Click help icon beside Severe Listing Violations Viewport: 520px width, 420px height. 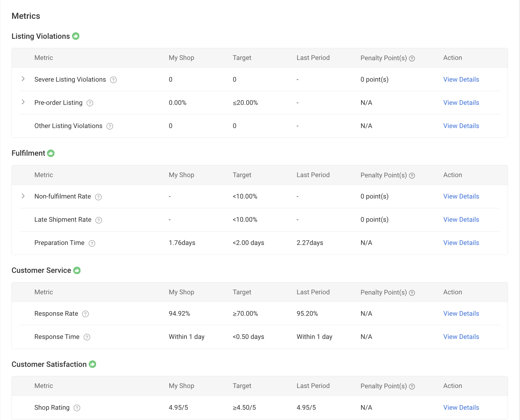113,80
